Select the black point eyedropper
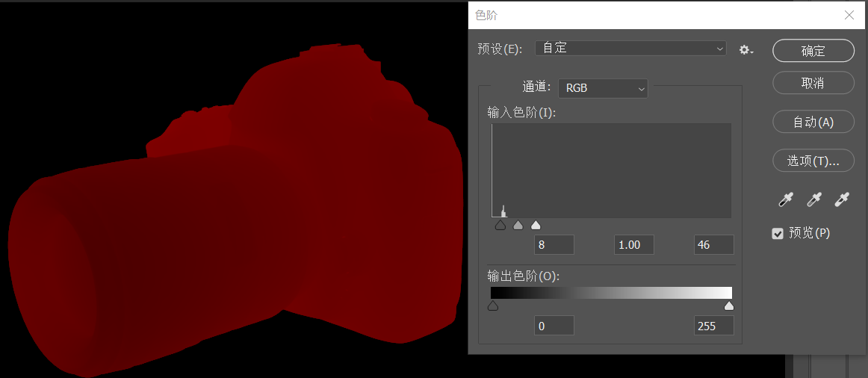 (785, 199)
